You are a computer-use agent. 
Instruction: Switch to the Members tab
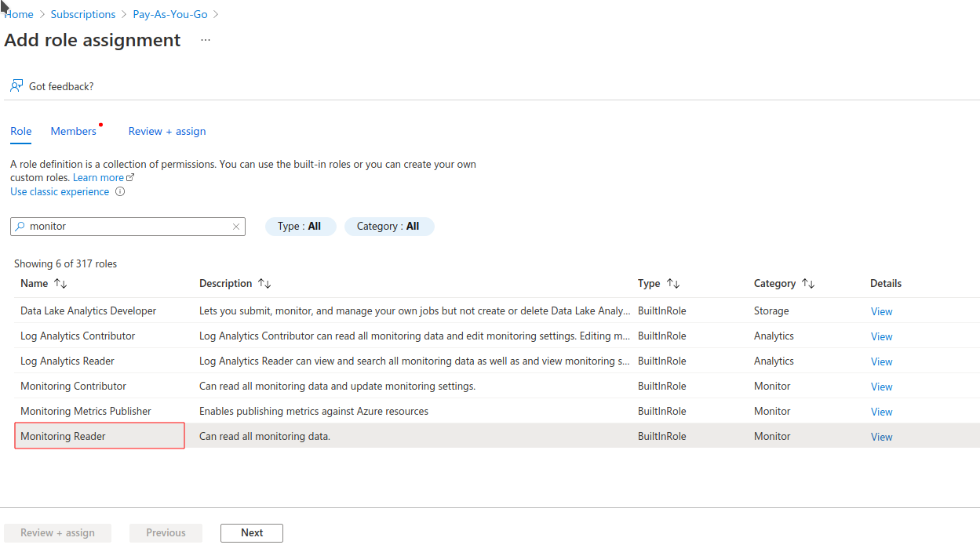[73, 132]
